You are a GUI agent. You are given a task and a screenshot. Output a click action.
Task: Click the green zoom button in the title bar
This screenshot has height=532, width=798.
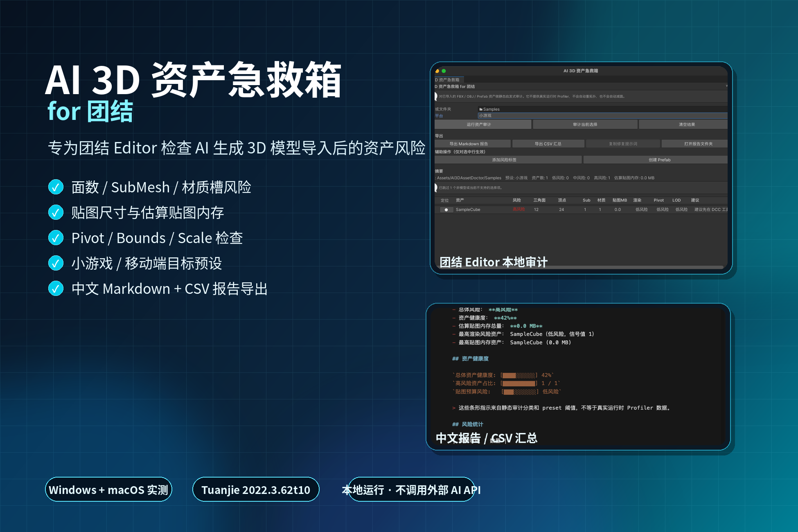pyautogui.click(x=444, y=71)
